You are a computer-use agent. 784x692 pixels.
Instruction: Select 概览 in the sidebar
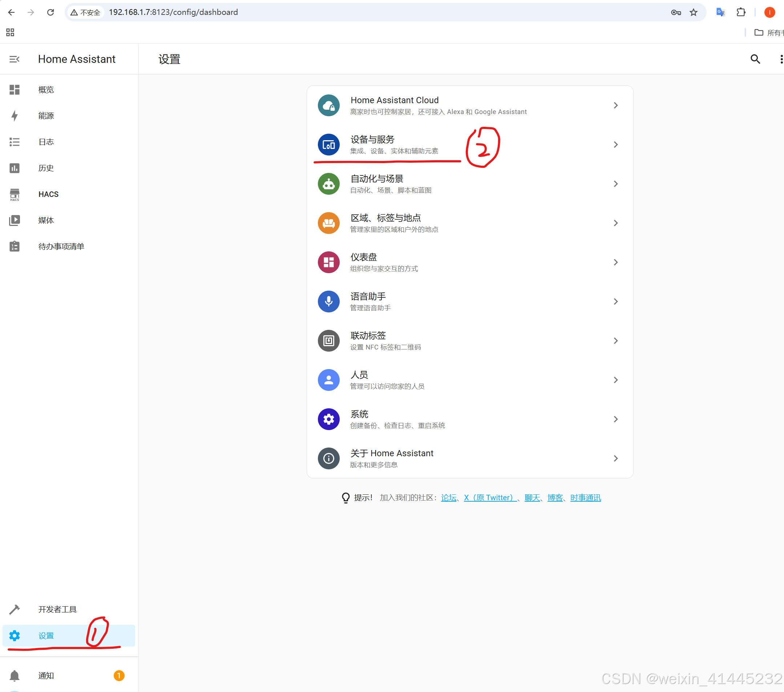coord(46,90)
